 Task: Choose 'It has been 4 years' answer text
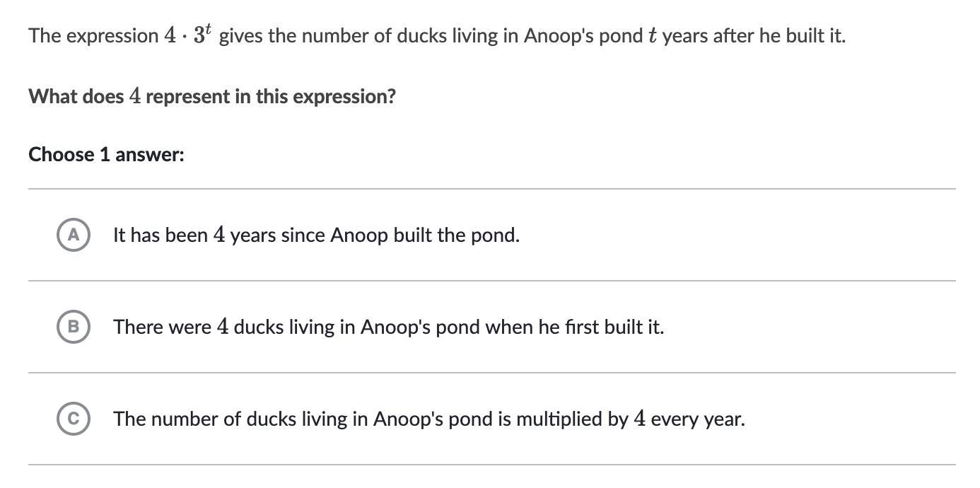[316, 235]
